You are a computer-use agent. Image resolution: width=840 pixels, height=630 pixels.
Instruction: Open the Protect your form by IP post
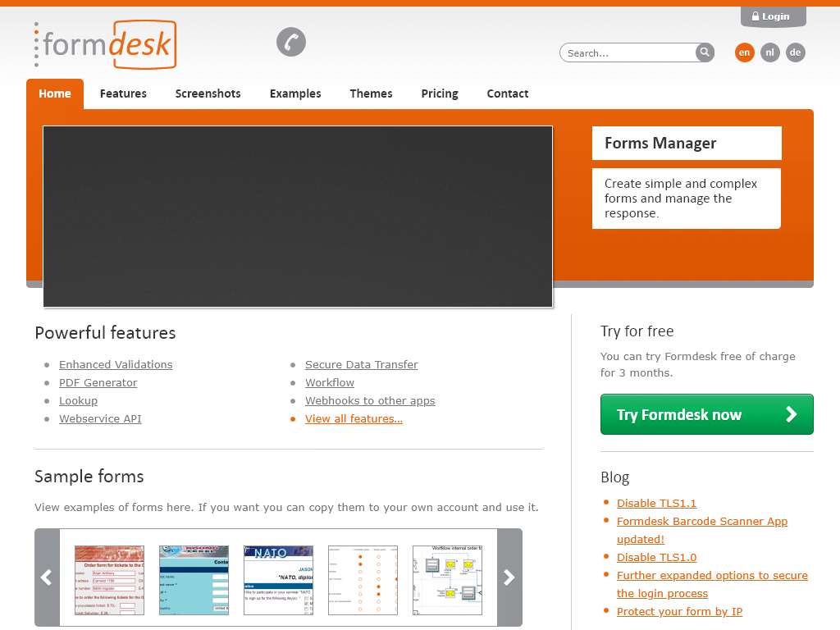point(679,611)
